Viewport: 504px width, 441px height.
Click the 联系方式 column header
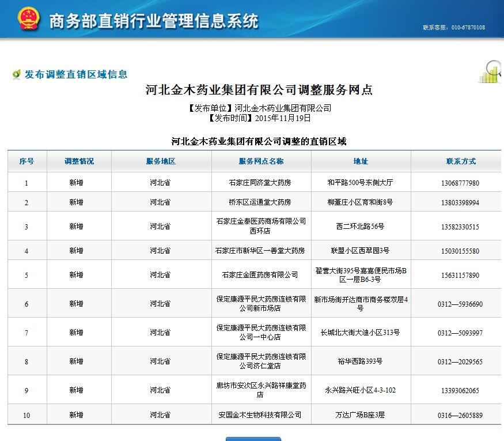click(461, 161)
